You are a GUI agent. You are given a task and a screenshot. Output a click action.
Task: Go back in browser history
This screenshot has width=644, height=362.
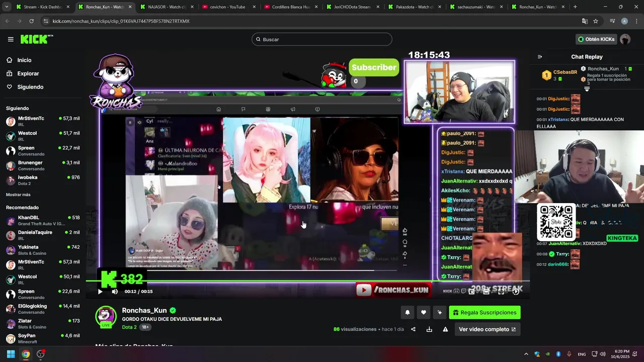point(7,21)
